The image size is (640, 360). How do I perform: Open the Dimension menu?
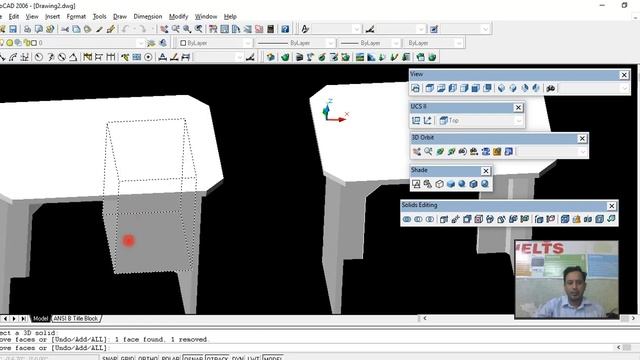[x=148, y=16]
